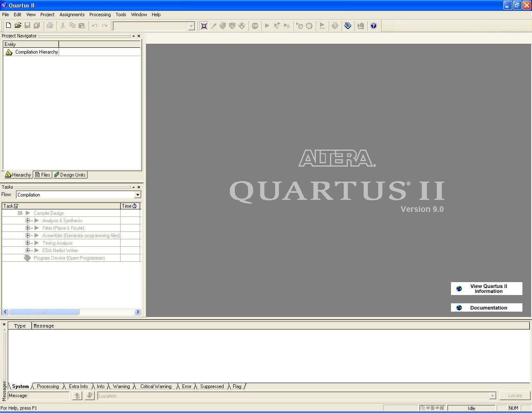Switch to the Files tab
Image resolution: width=532 pixels, height=413 pixels.
click(43, 175)
